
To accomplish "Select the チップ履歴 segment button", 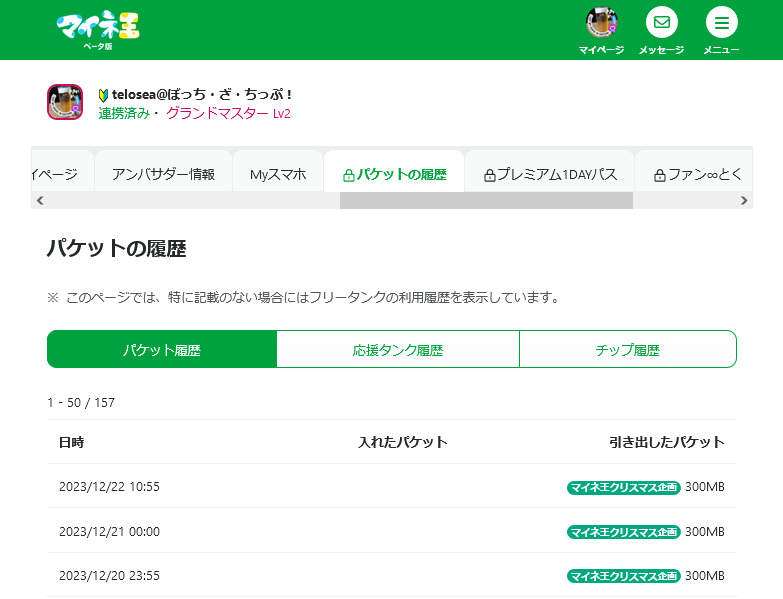I will tap(627, 350).
